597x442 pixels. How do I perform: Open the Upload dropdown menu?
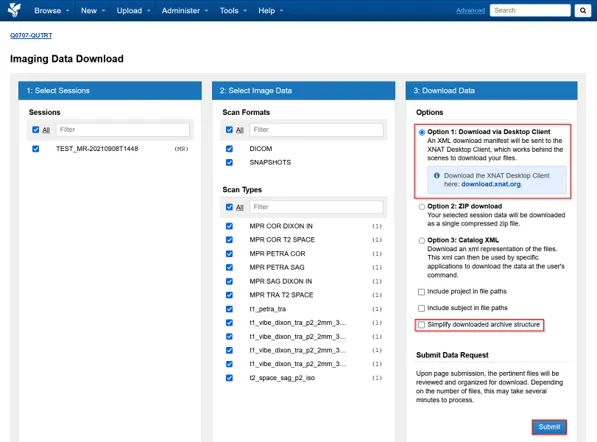pyautogui.click(x=133, y=11)
